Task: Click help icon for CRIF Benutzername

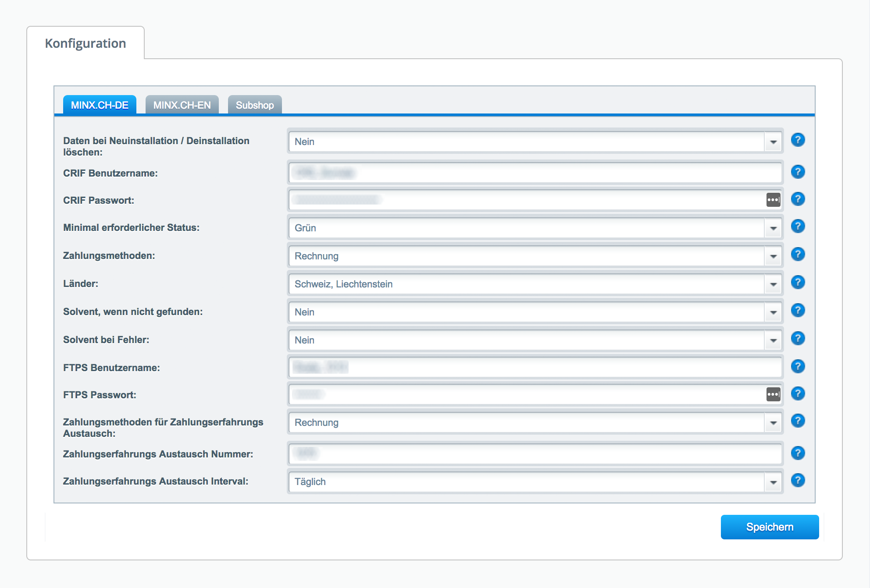Action: [798, 172]
